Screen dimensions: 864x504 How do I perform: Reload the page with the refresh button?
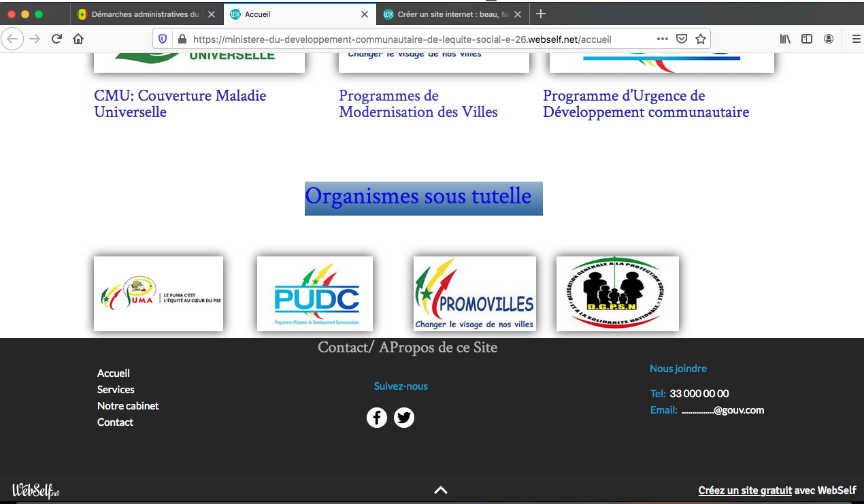coord(56,39)
